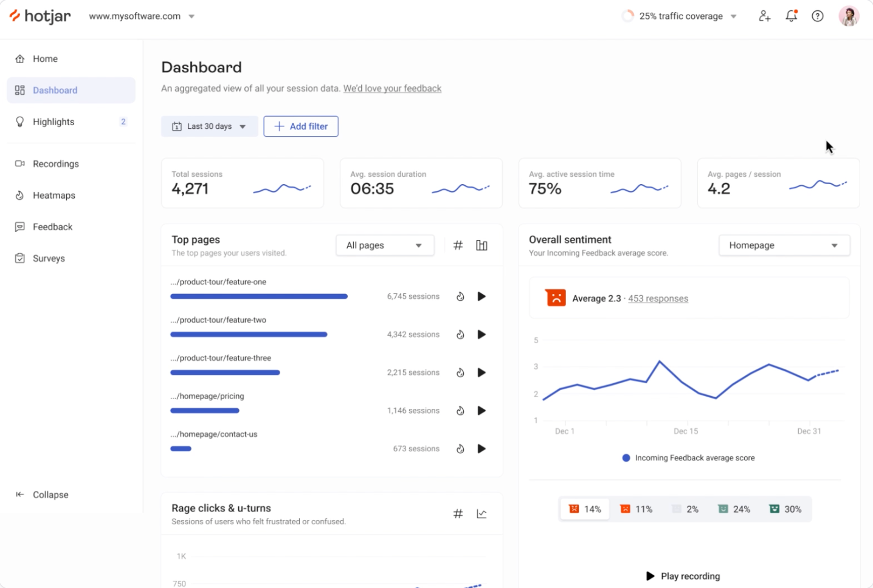
Task: Open Highlights in sidebar
Action: point(71,122)
